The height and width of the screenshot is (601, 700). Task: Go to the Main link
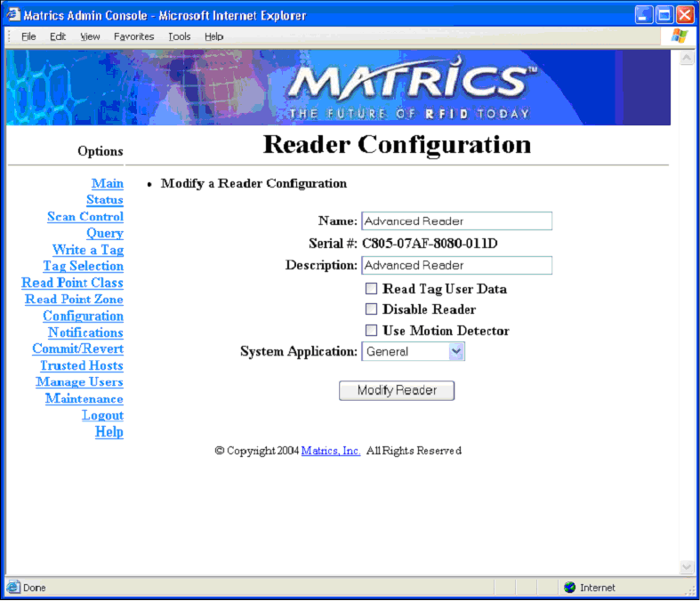[108, 183]
